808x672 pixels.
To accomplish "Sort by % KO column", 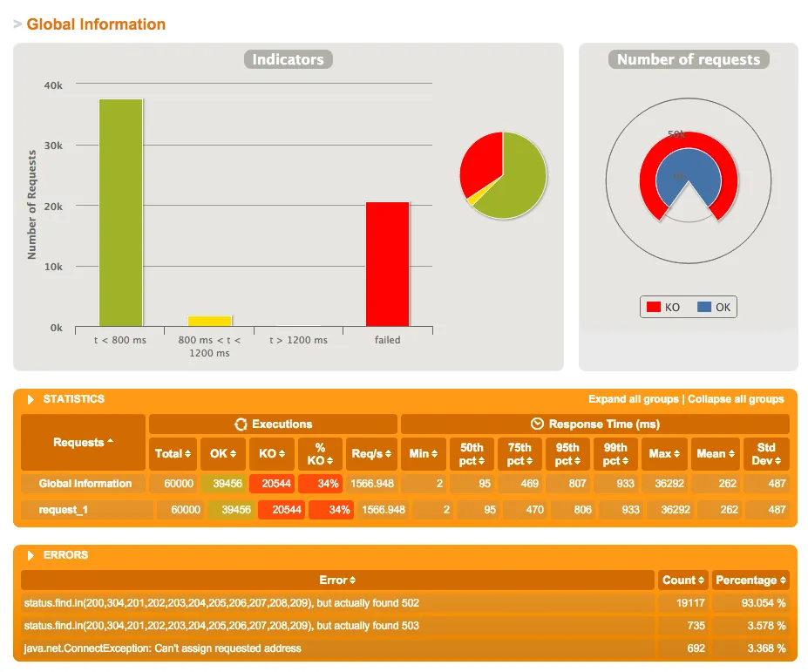I will [x=320, y=454].
